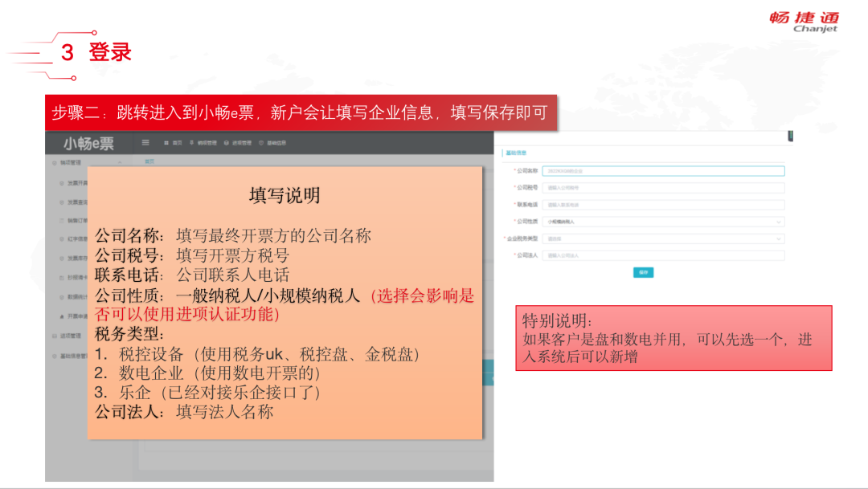Open 首页 in the top navigation bar
868x489 pixels.
click(174, 143)
